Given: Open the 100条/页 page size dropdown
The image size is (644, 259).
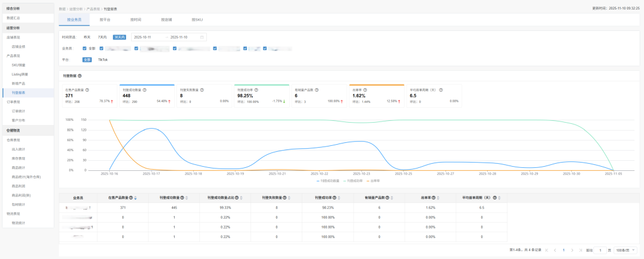Looking at the screenshot, I should coord(626,250).
